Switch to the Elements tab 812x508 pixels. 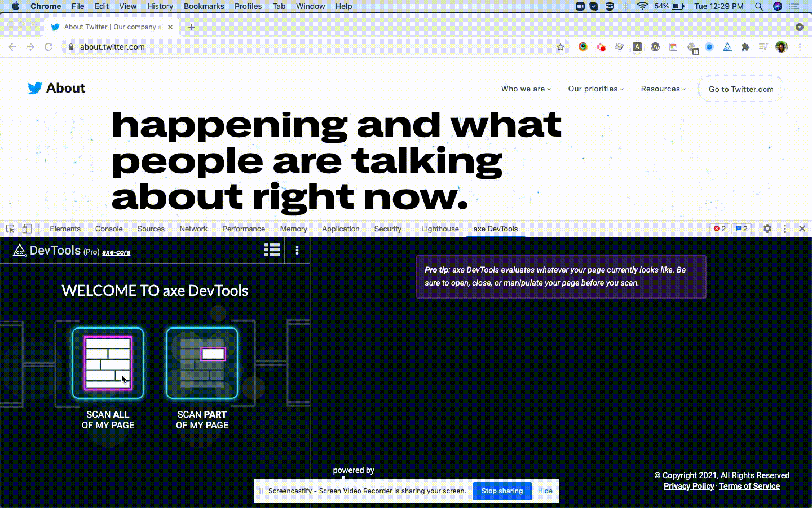pyautogui.click(x=65, y=229)
